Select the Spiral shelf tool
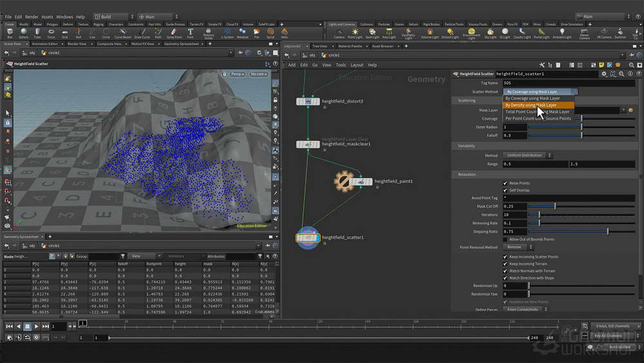 (270, 33)
